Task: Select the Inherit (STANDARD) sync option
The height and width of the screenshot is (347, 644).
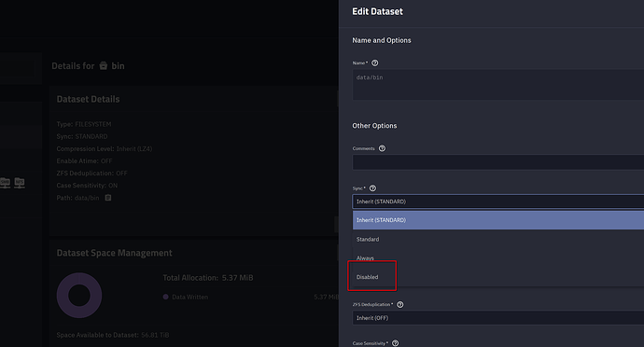Action: click(498, 220)
